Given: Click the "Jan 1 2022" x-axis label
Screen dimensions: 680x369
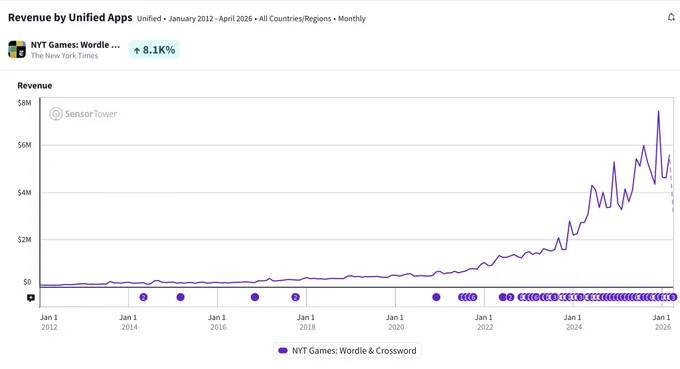Looking at the screenshot, I should pos(484,322).
